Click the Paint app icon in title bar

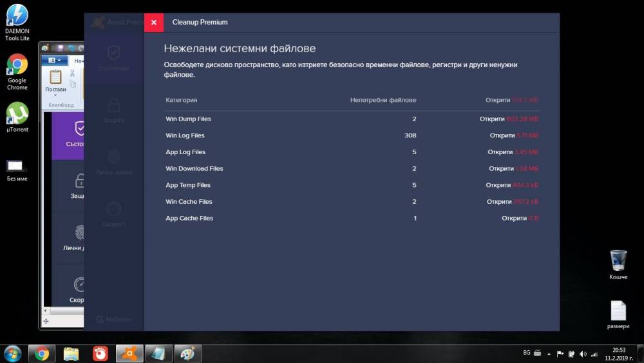point(45,48)
